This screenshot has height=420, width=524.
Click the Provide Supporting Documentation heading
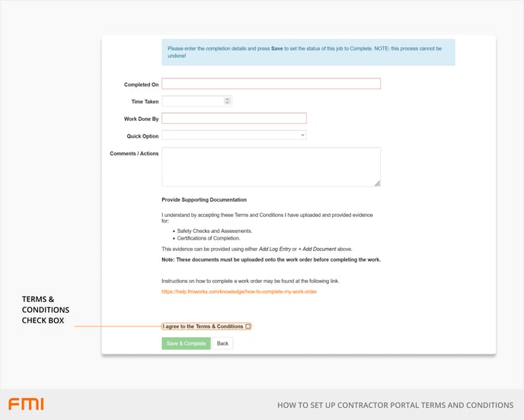(204, 199)
